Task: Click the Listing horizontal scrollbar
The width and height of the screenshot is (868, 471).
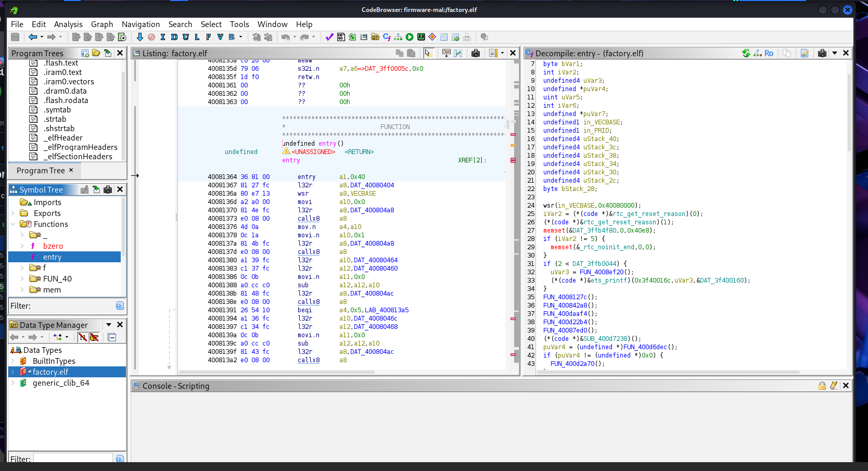Action: (276, 372)
